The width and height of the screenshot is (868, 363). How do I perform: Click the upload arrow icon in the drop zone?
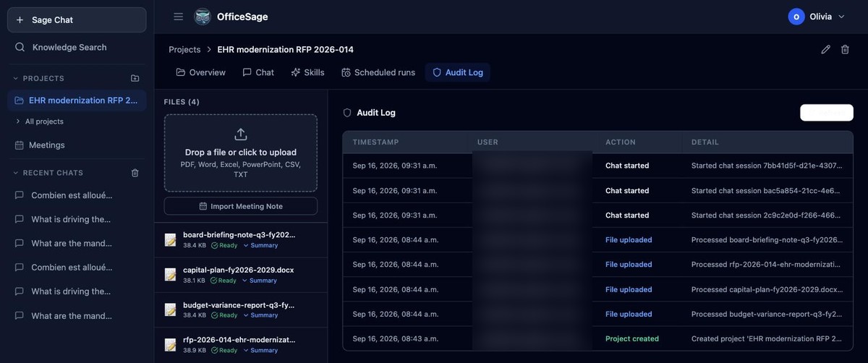tap(241, 134)
